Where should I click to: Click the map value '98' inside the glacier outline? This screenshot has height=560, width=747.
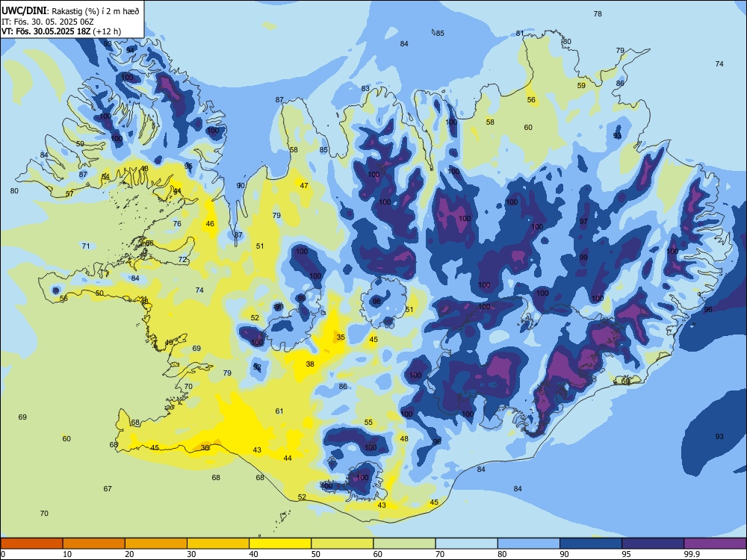(376, 302)
